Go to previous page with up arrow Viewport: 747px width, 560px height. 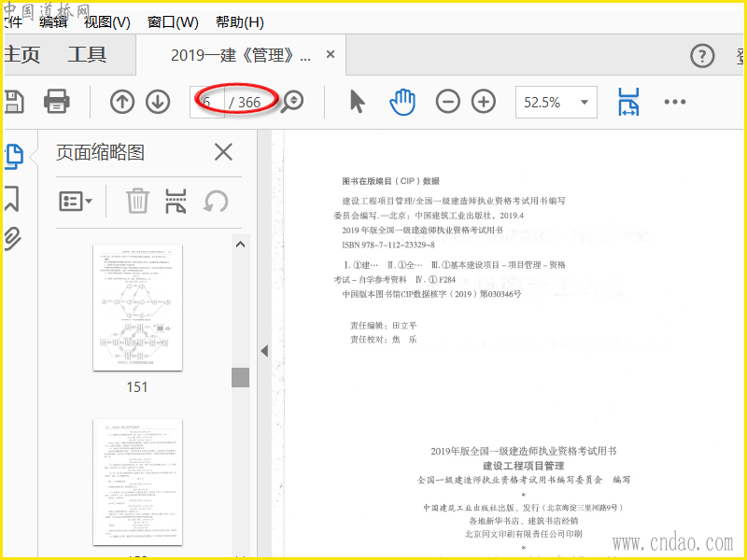pyautogui.click(x=122, y=102)
